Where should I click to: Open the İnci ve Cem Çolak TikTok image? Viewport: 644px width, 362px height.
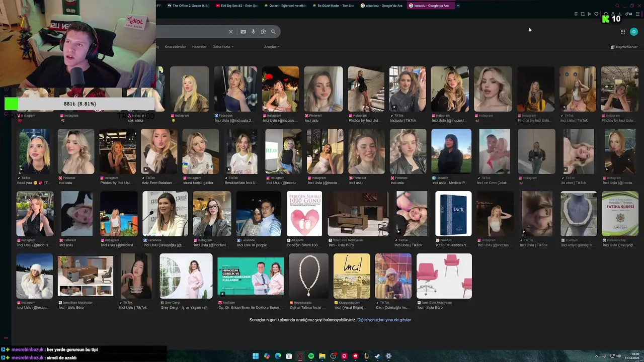[494, 151]
